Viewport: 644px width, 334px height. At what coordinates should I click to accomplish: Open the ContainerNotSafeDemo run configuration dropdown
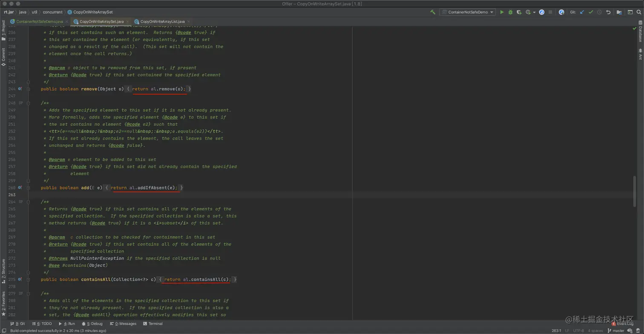(x=468, y=12)
